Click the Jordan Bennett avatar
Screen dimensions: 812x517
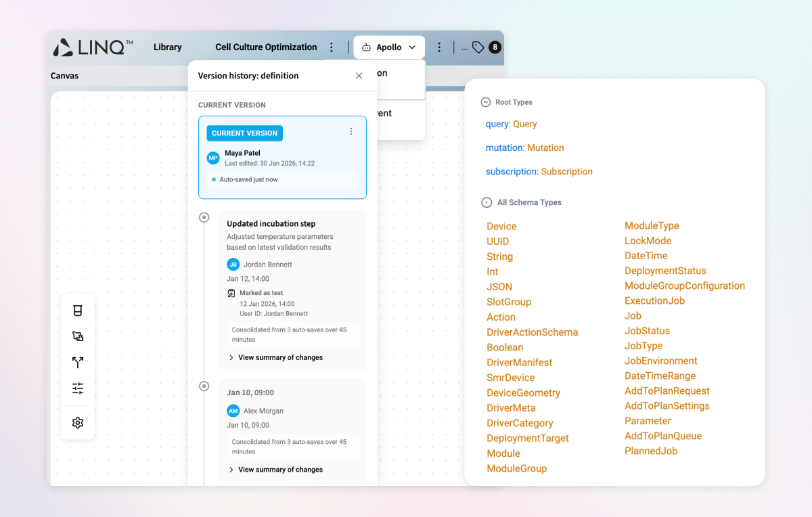coord(233,264)
